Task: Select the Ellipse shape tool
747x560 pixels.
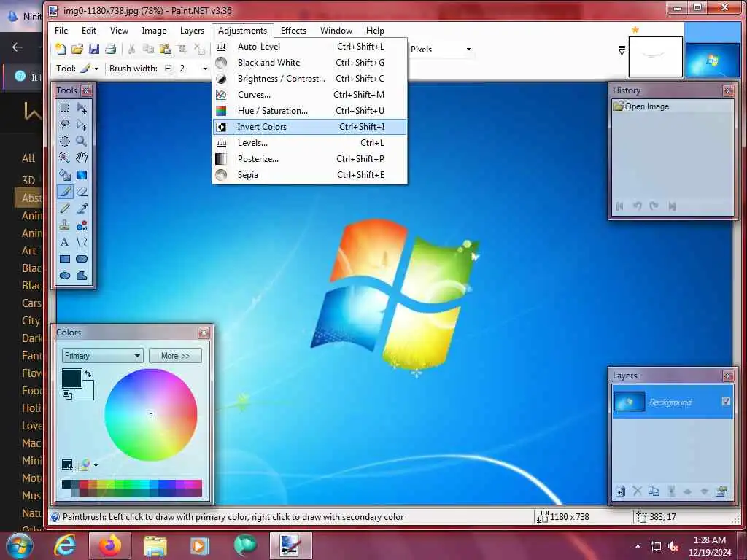Action: click(x=65, y=276)
